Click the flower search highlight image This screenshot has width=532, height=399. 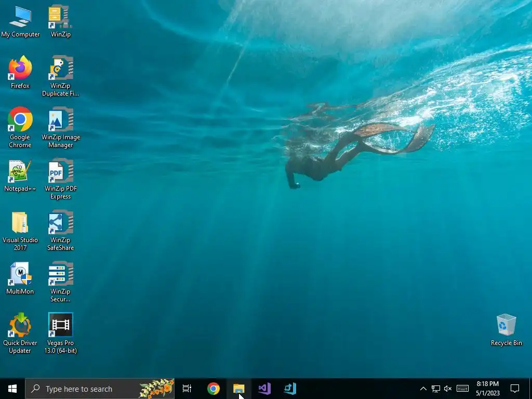[157, 389]
